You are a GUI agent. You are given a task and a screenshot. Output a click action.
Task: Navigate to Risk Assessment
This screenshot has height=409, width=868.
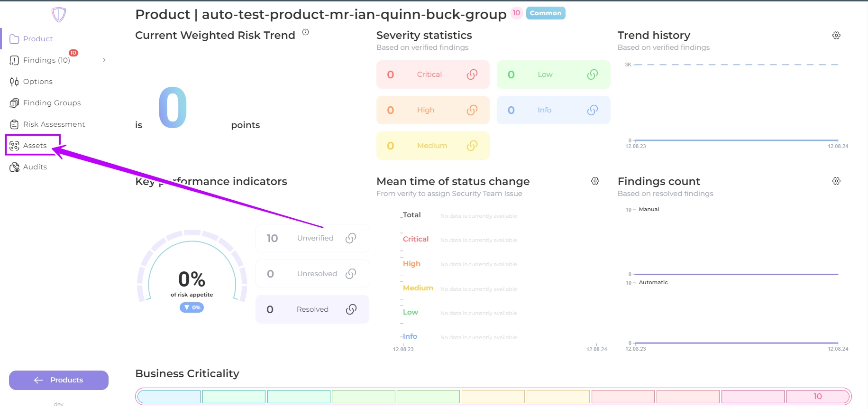pyautogui.click(x=54, y=124)
